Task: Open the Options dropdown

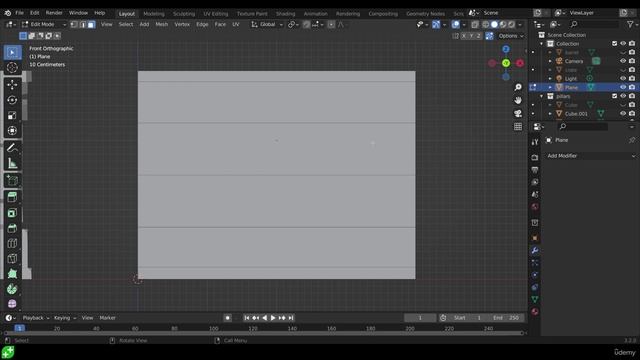Action: [511, 36]
